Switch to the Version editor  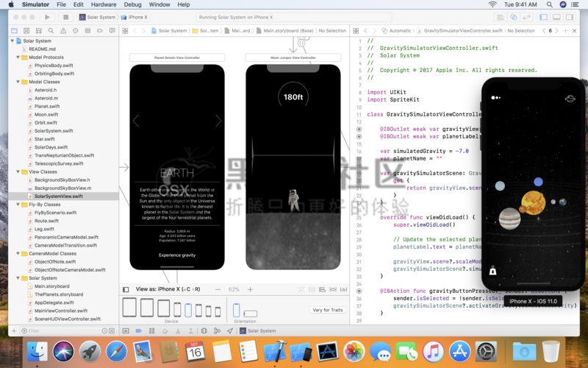click(x=527, y=17)
